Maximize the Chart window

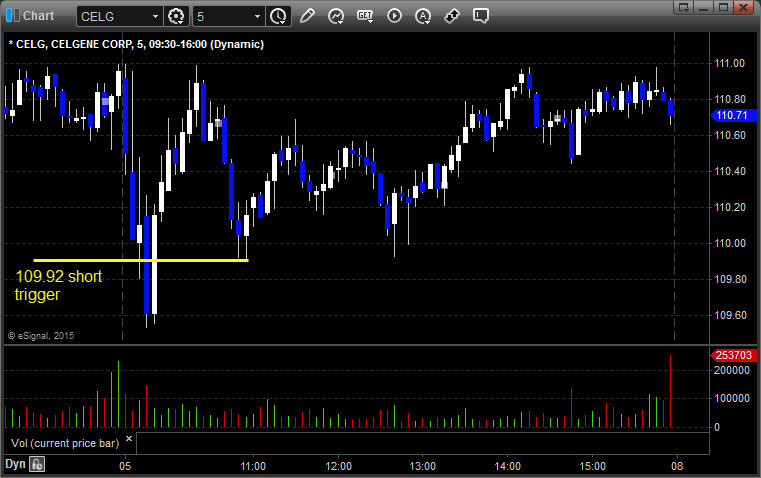724,7
